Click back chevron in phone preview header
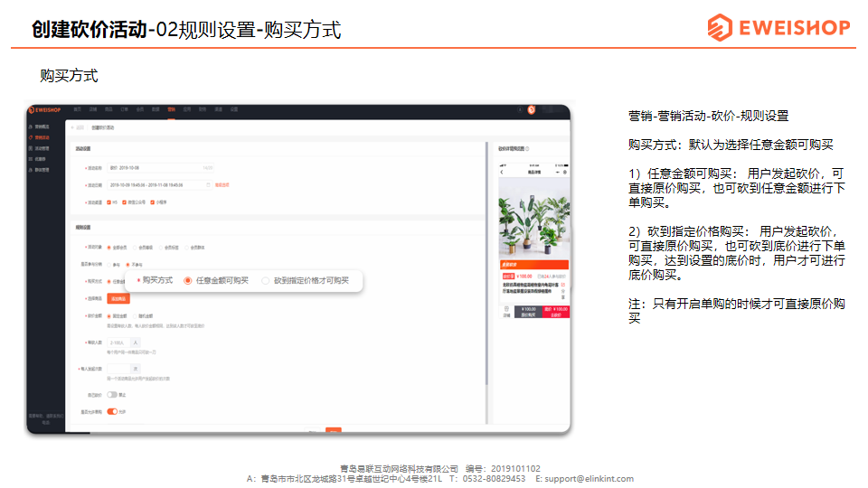The width and height of the screenshot is (868, 488). pyautogui.click(x=502, y=172)
